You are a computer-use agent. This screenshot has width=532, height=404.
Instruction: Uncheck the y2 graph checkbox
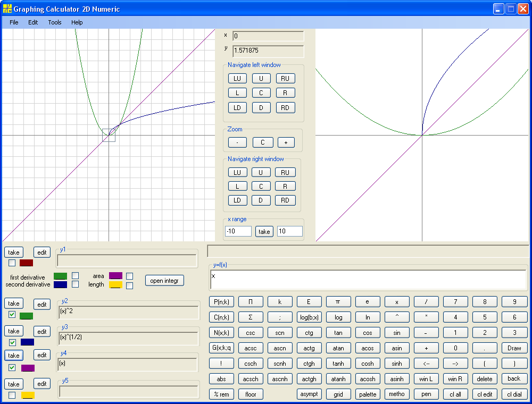[x=12, y=315]
